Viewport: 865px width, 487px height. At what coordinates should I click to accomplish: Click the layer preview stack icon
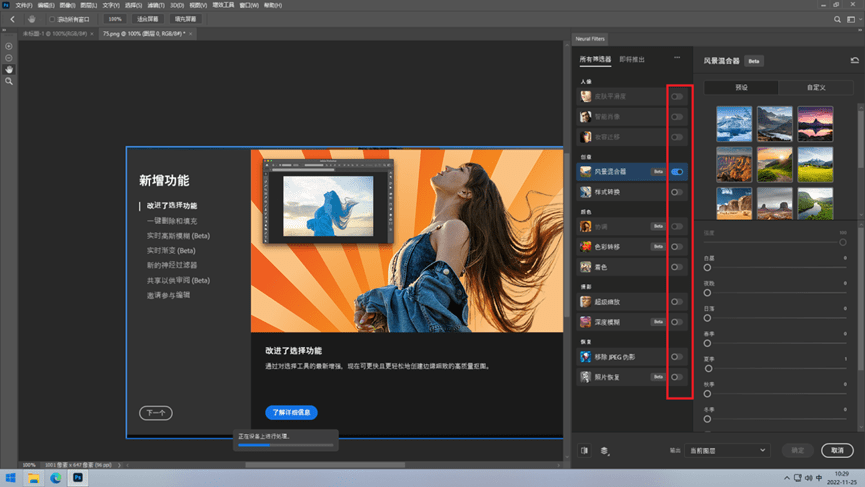click(605, 451)
